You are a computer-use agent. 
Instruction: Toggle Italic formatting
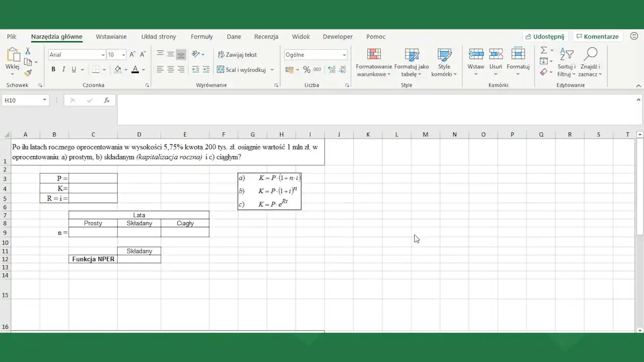[x=64, y=70]
